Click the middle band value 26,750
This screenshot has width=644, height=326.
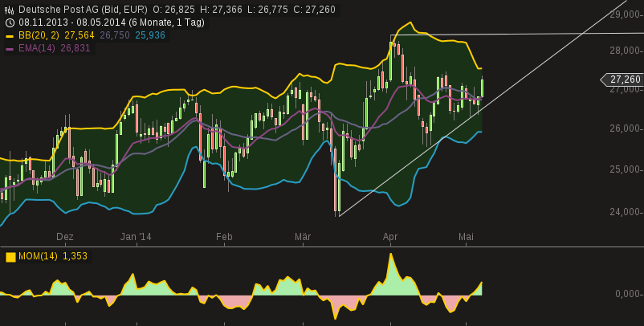click(x=115, y=35)
